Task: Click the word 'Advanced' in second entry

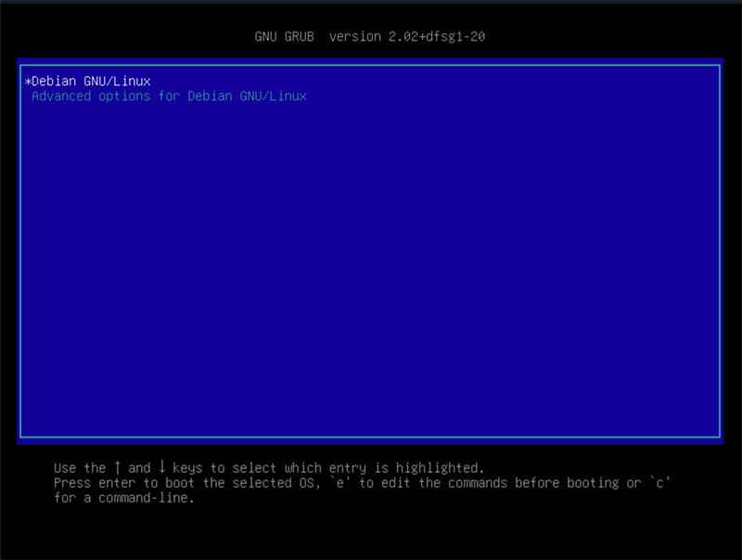Action: pos(61,96)
